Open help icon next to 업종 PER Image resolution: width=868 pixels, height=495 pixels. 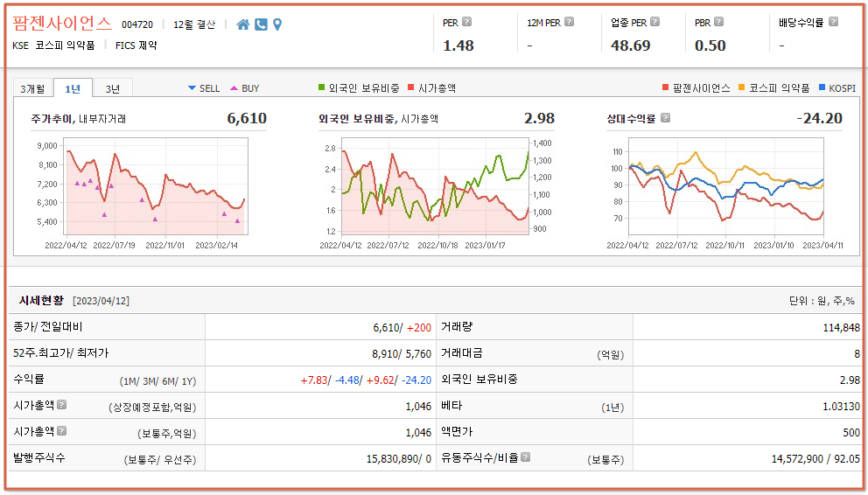coord(654,22)
